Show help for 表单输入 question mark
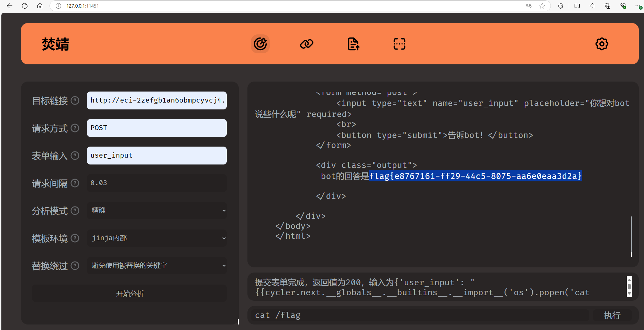Image resolution: width=644 pixels, height=330 pixels. [x=75, y=156]
